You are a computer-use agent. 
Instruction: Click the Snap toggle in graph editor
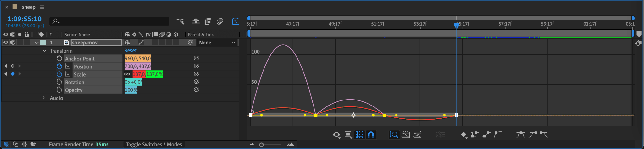[x=371, y=135]
